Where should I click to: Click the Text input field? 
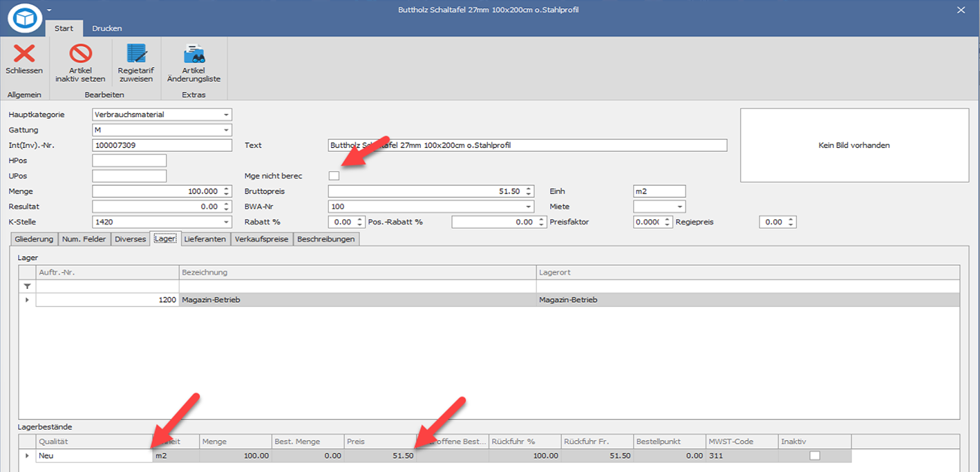[527, 145]
